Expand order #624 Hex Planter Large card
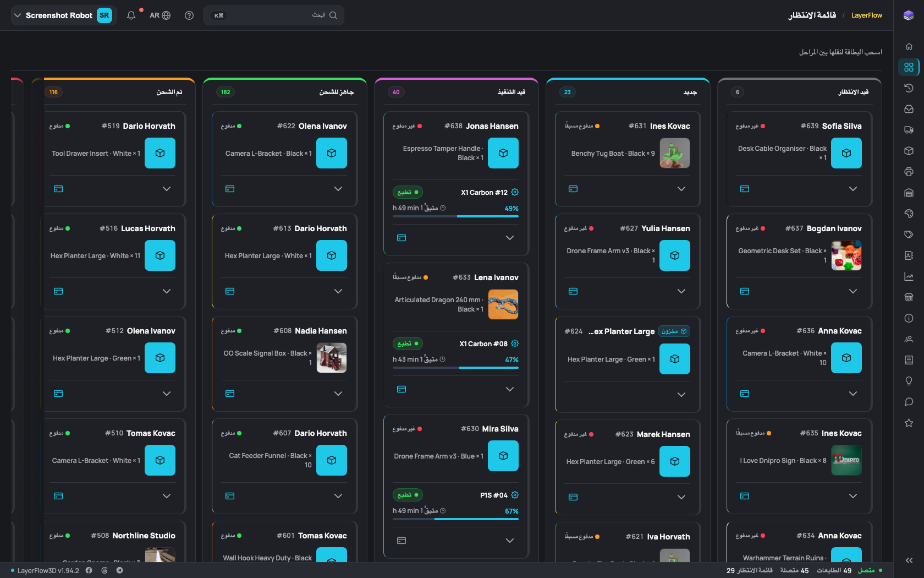The height and width of the screenshot is (578, 924). point(681,395)
